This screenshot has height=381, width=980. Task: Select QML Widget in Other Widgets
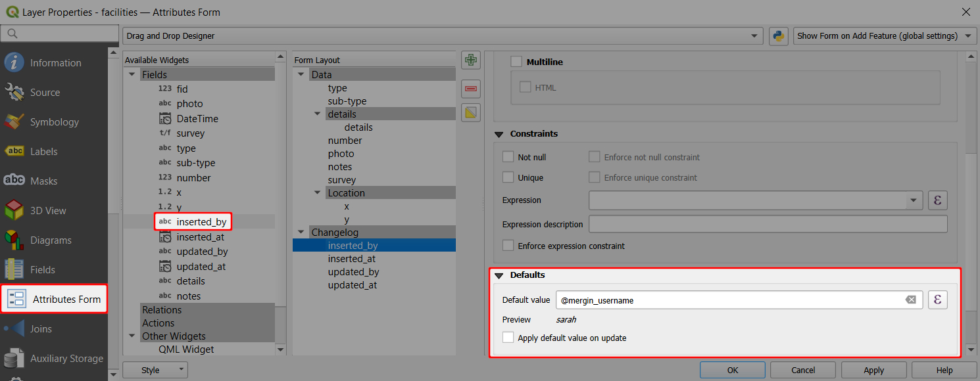coord(186,349)
